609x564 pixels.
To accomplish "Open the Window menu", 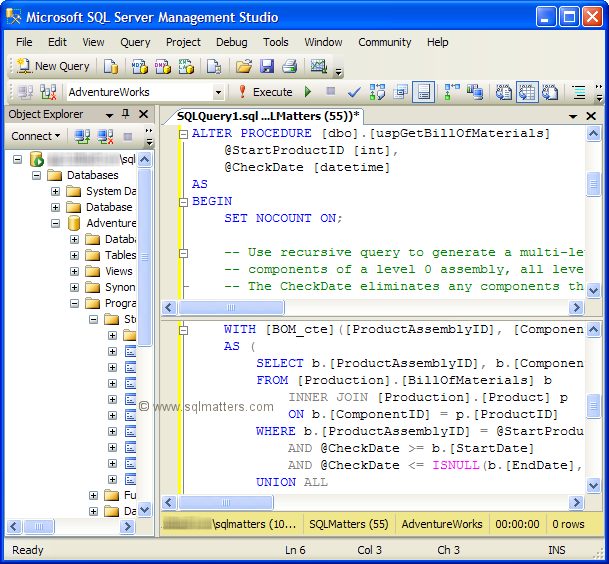I will 323,42.
